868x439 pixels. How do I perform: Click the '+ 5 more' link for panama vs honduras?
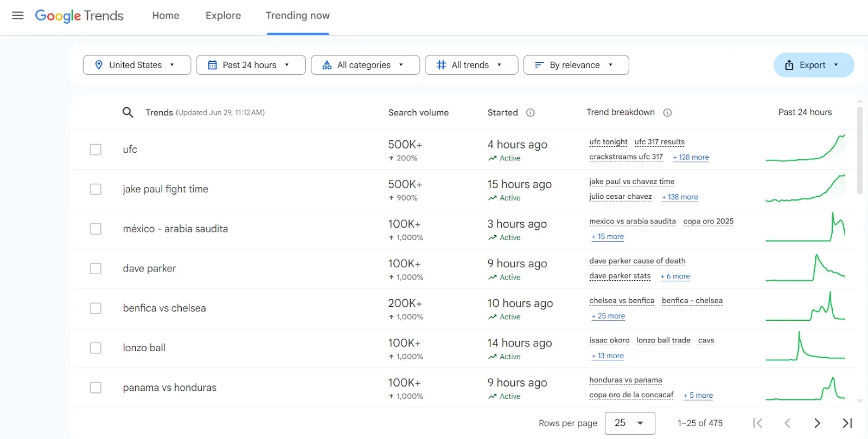[x=698, y=396]
